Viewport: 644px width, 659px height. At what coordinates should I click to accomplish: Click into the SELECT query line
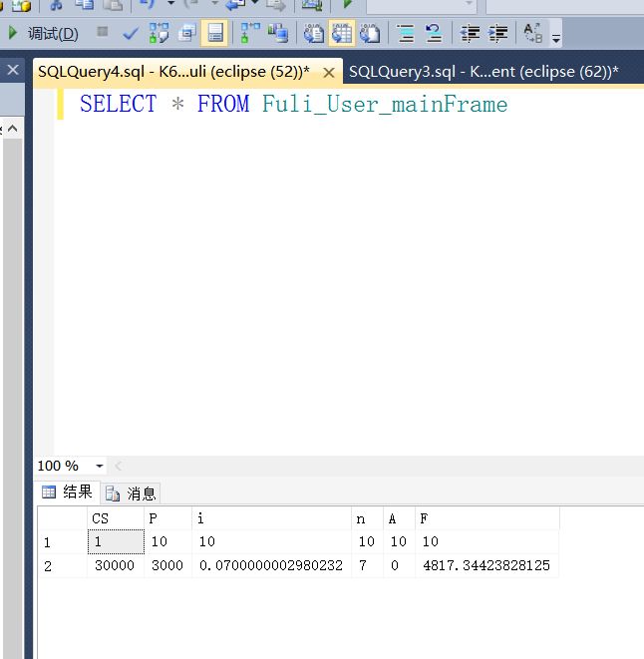pos(293,104)
